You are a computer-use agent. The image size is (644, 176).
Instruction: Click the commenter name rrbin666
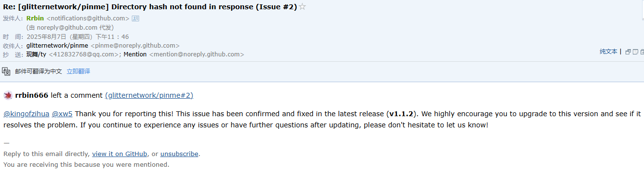(x=32, y=95)
